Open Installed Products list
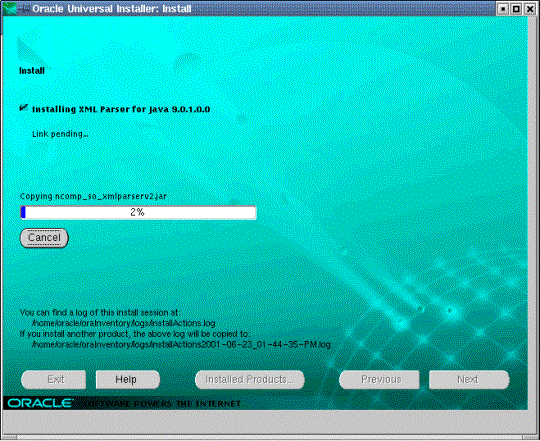The height and width of the screenshot is (441, 540). point(250,380)
